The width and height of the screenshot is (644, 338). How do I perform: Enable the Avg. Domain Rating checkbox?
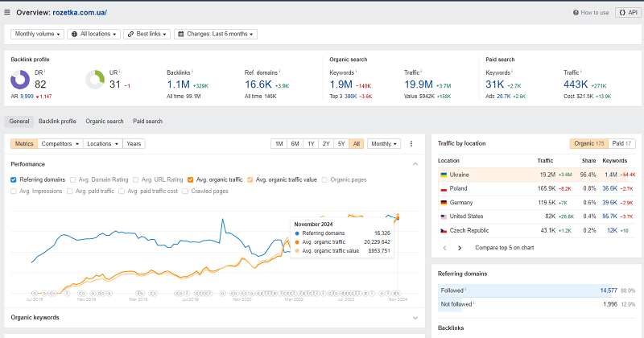pos(72,179)
